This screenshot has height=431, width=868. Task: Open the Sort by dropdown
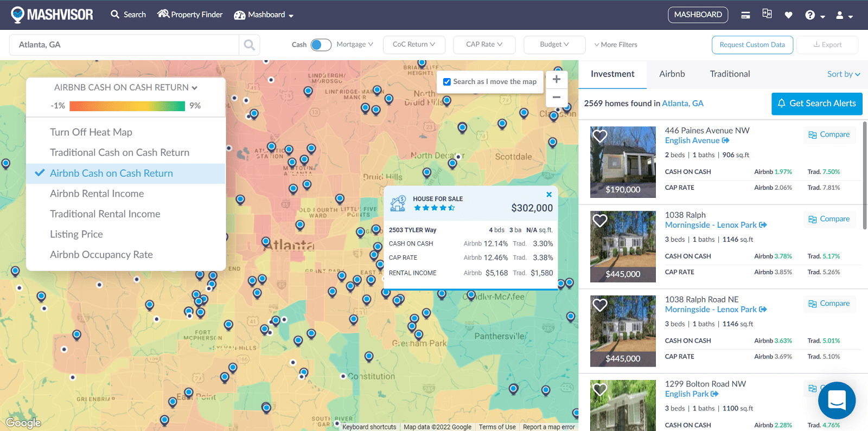coord(843,74)
